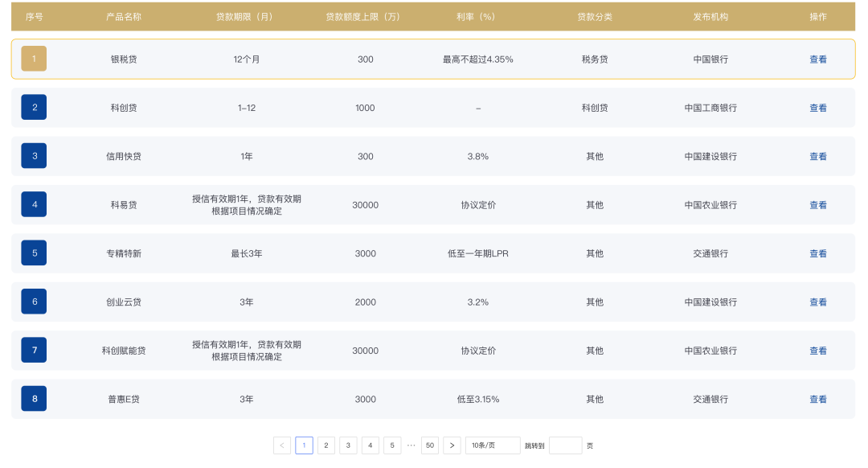The width and height of the screenshot is (868, 468).
Task: Go to previous page arrow
Action: 282,445
